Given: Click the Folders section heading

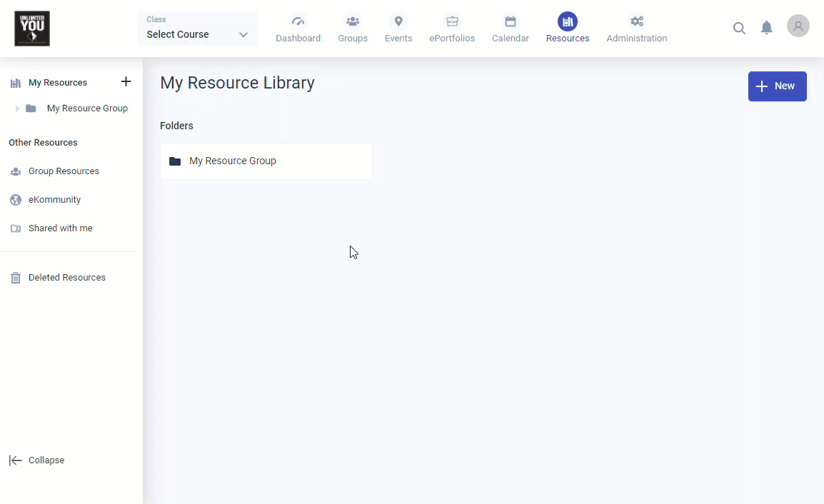Looking at the screenshot, I should click(x=176, y=126).
